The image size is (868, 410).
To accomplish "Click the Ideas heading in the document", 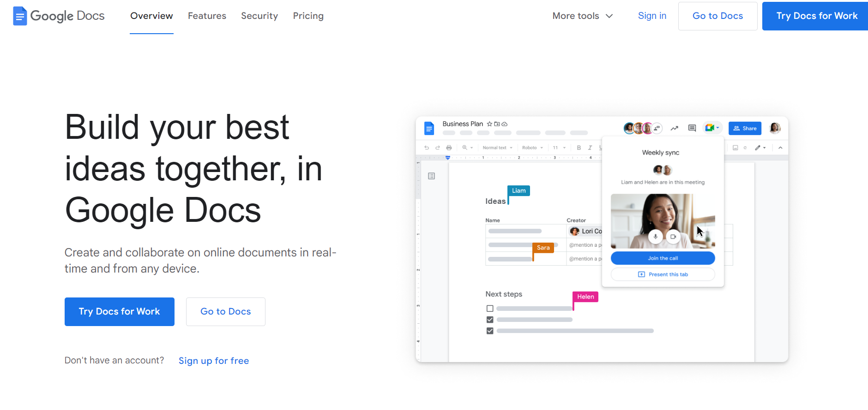I will [495, 201].
